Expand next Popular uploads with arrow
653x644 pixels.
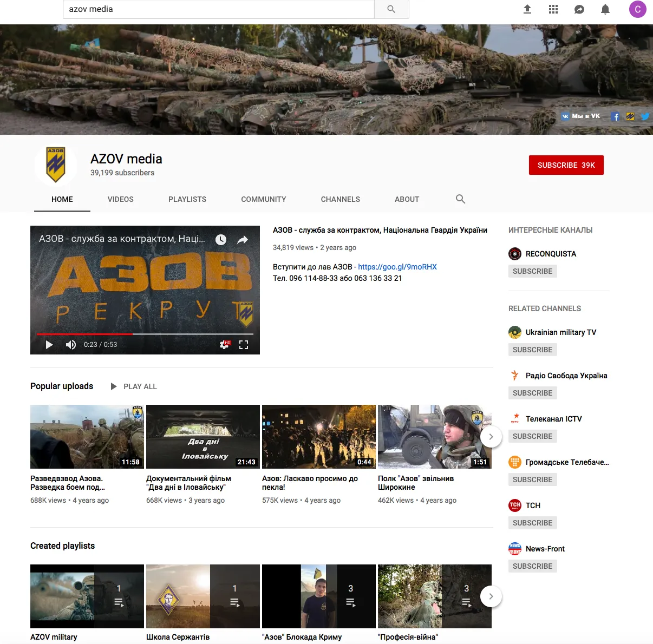491,437
